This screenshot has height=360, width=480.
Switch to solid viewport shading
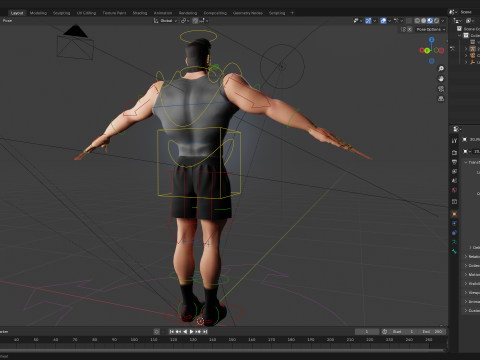coord(424,21)
